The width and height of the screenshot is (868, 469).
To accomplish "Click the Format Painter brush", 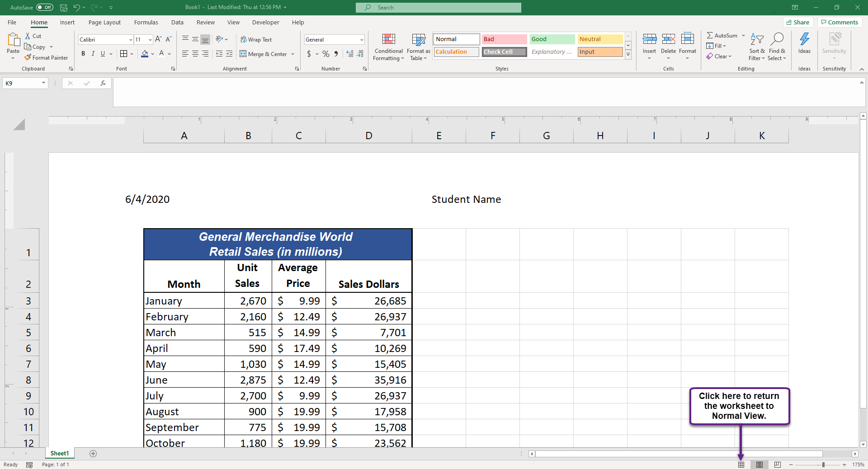I will pos(28,57).
